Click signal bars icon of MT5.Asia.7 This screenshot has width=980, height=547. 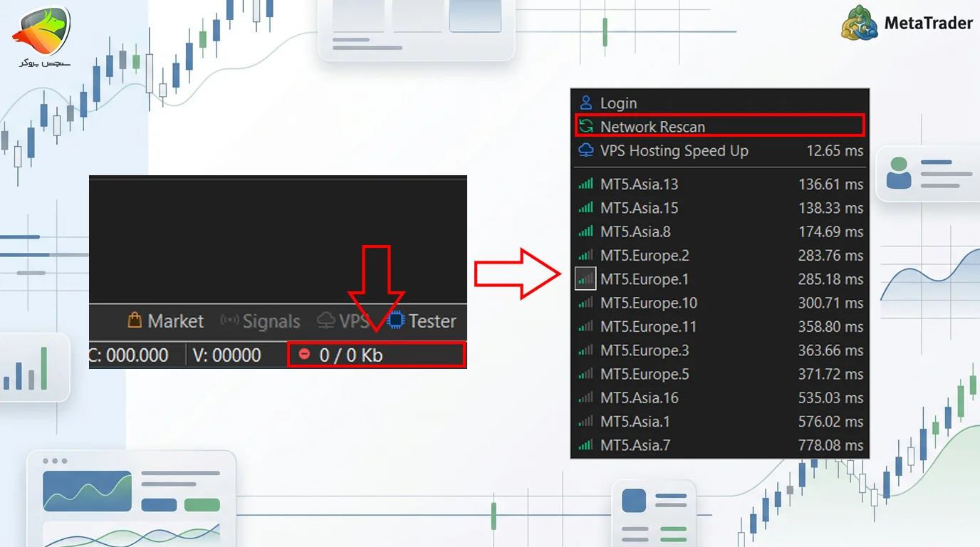585,445
